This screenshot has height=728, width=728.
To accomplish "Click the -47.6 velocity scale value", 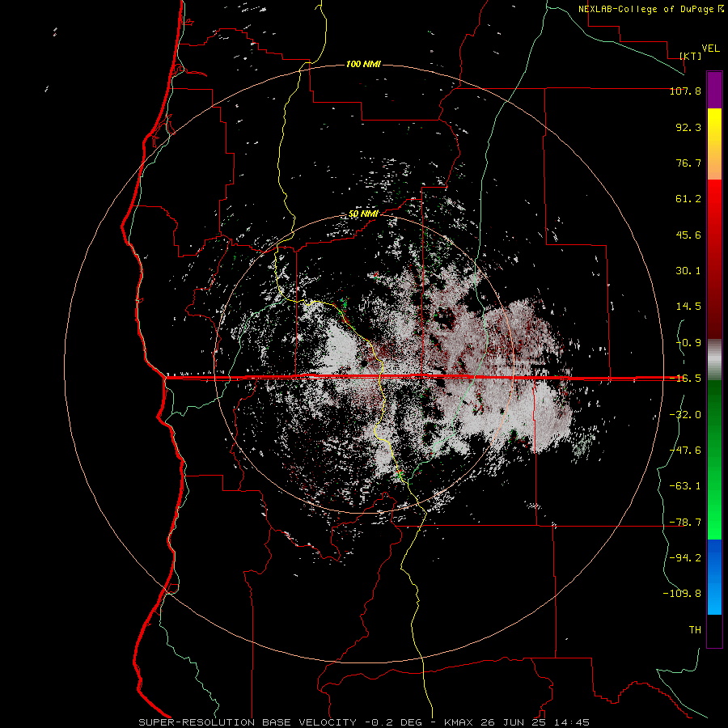I will 685,451.
